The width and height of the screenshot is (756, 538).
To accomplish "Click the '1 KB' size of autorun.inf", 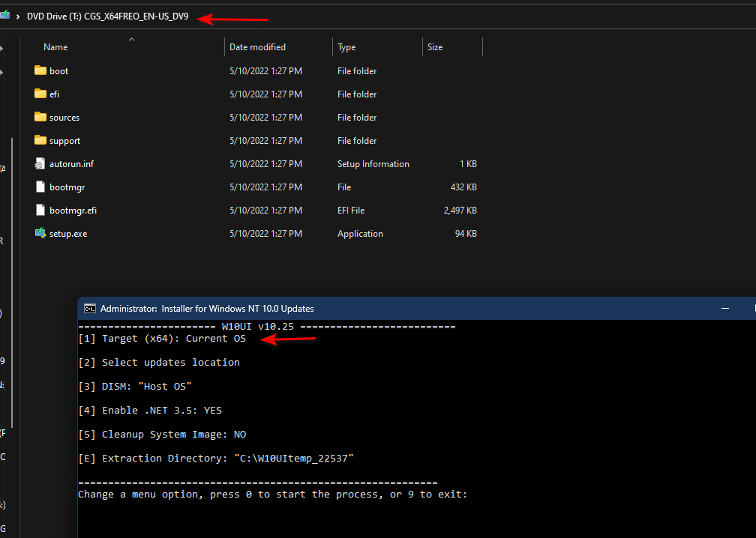I will pos(468,164).
